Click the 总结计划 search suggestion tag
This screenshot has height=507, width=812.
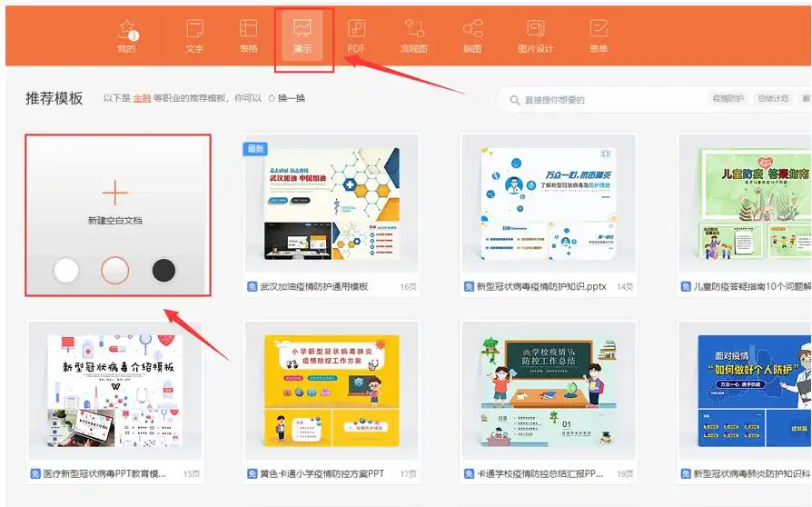[x=772, y=98]
